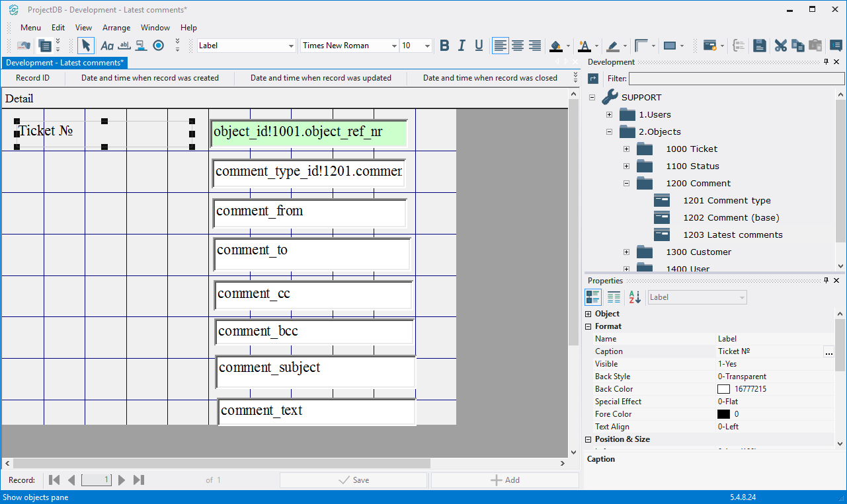
Task: Open the Times New Roman font dropdown
Action: [x=394, y=46]
